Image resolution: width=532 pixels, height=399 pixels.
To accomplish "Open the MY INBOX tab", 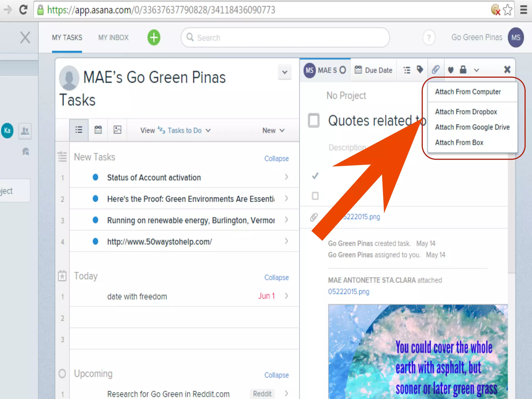I will pyautogui.click(x=113, y=38).
